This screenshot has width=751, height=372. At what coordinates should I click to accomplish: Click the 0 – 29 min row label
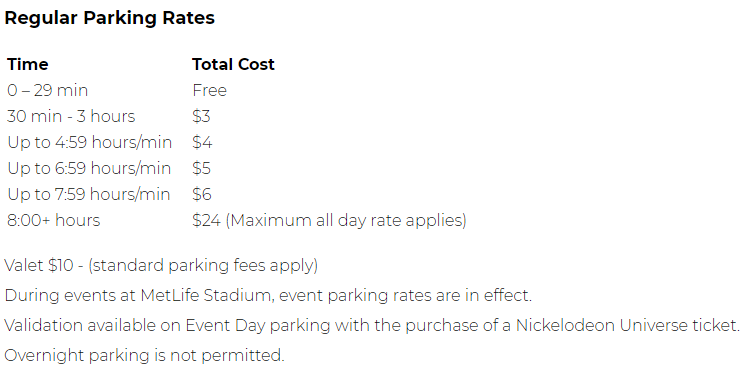pos(47,90)
